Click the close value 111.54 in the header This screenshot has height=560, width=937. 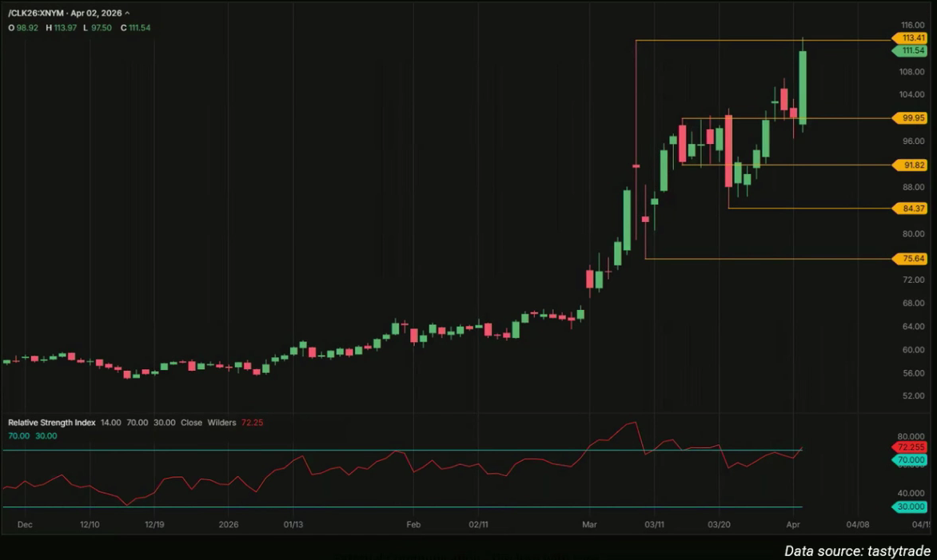140,27
